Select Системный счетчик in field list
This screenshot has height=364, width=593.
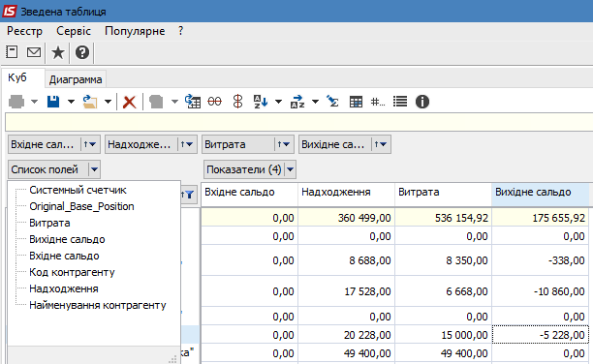click(x=78, y=190)
